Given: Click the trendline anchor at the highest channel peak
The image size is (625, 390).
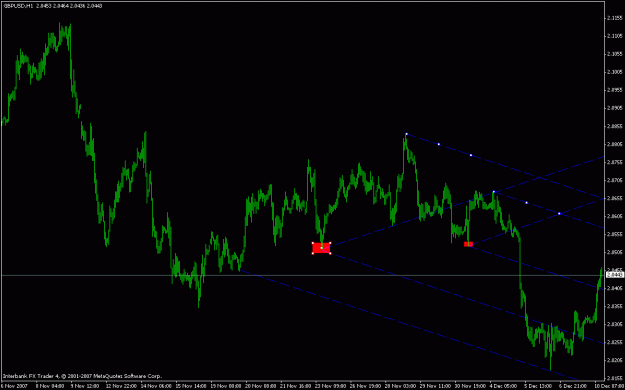Looking at the screenshot, I should click(x=406, y=134).
